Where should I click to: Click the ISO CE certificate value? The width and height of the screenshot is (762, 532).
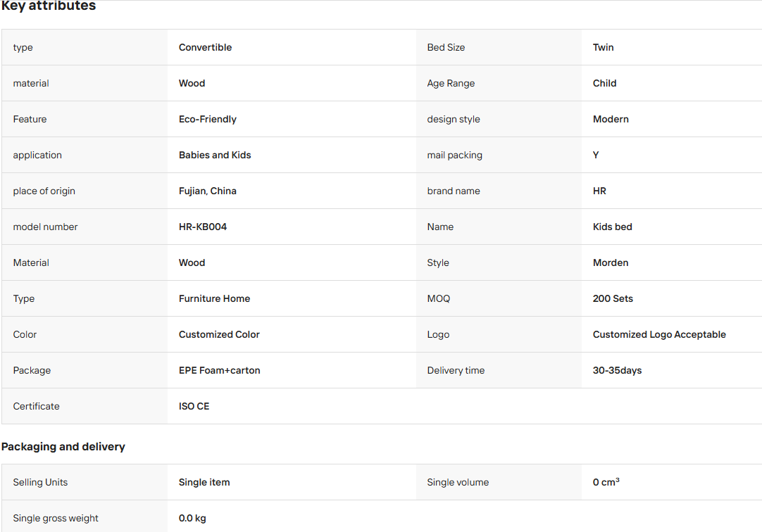pyautogui.click(x=194, y=406)
